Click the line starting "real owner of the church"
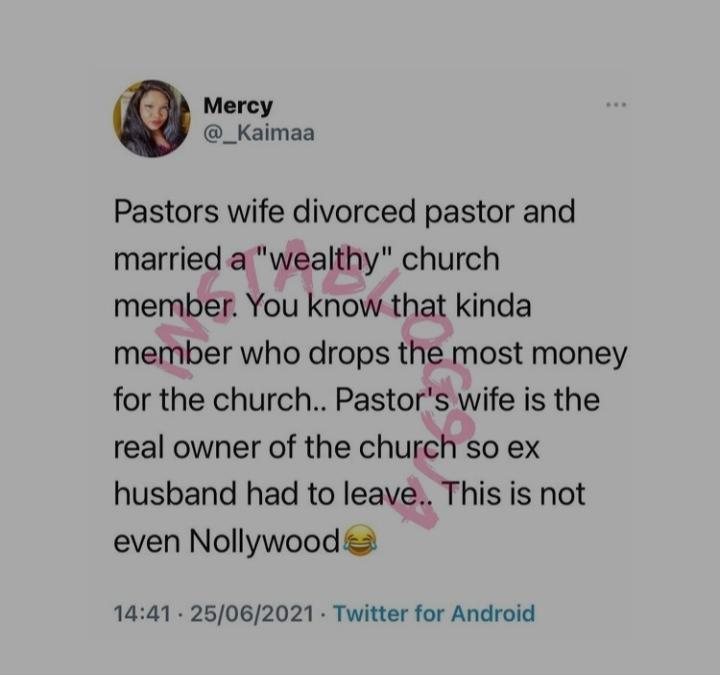 326,448
